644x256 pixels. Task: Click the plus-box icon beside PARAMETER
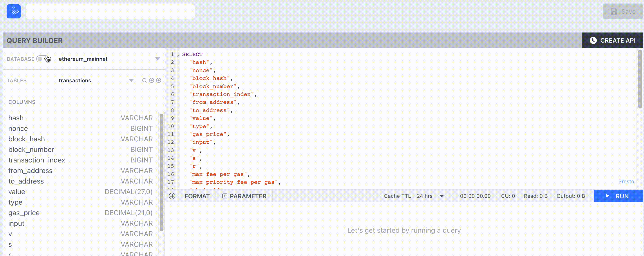point(224,196)
